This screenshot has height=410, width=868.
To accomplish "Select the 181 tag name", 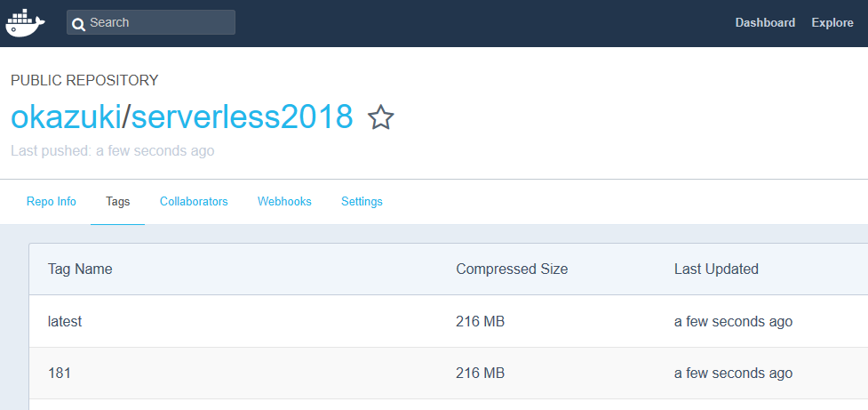I will (60, 374).
